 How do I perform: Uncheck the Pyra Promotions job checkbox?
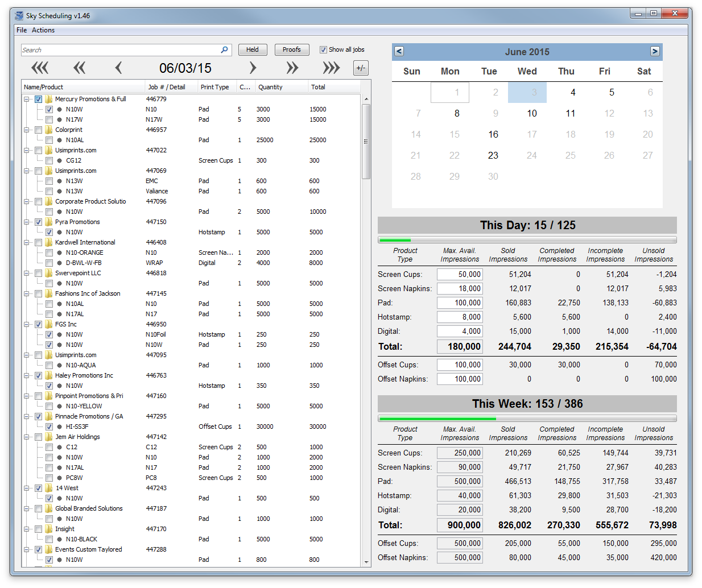(39, 222)
